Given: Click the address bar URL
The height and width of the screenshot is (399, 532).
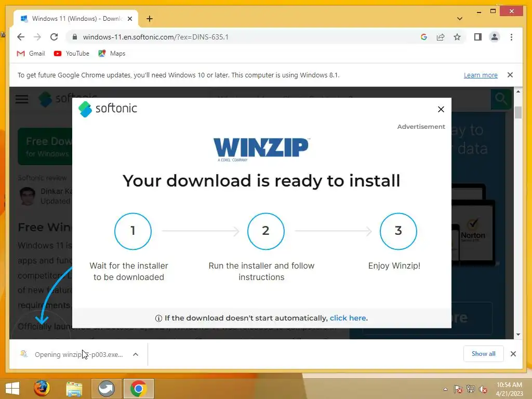Looking at the screenshot, I should [x=156, y=37].
